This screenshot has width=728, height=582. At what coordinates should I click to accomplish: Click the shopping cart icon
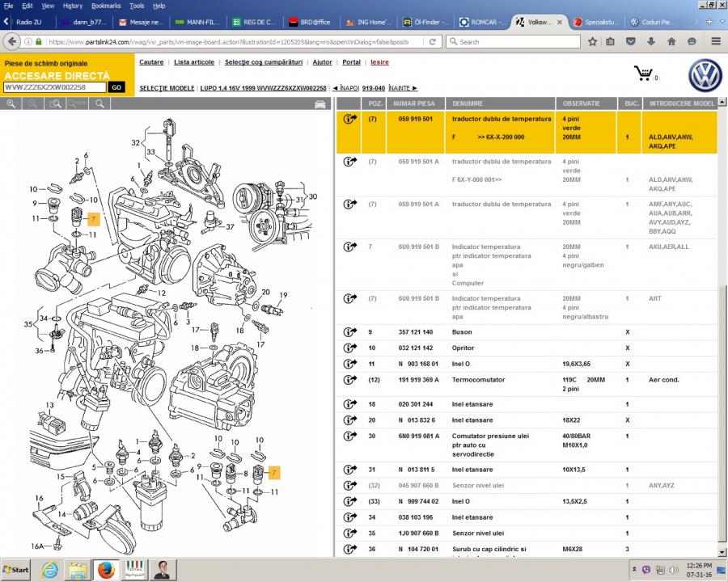pyautogui.click(x=645, y=74)
